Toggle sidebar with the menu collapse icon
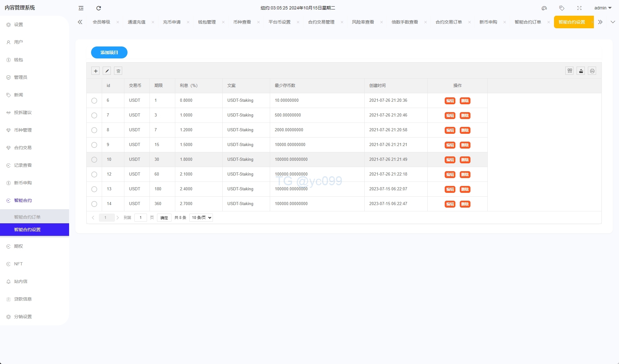Viewport: 619px width, 364px height. (x=81, y=8)
